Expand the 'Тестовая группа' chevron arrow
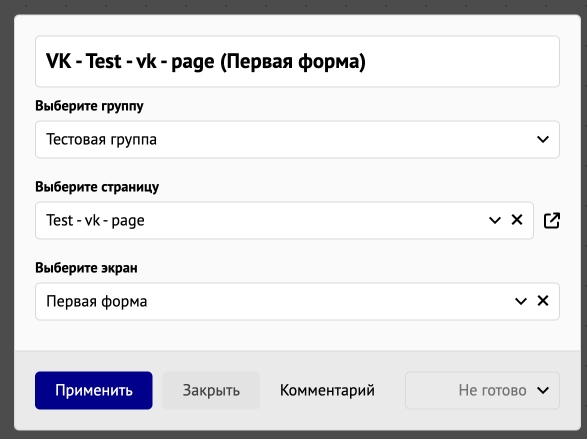This screenshot has width=587, height=439. pos(543,139)
